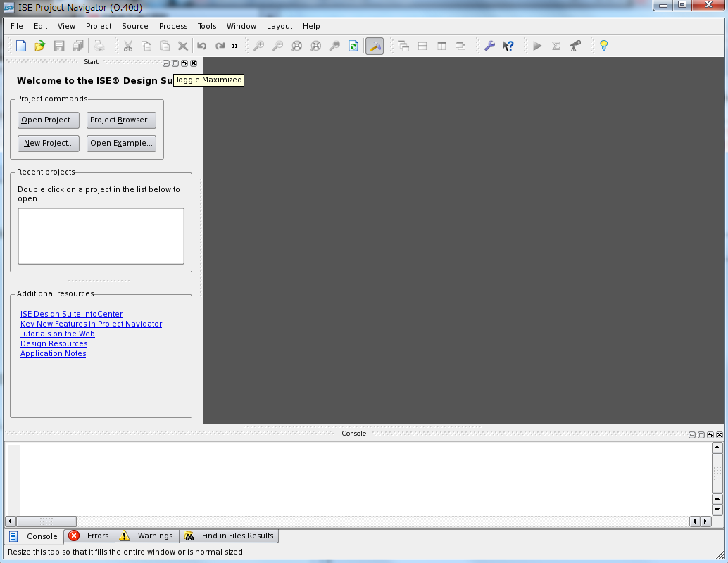The image size is (728, 563).
Task: Click the Zoom In magnifier icon
Action: (x=258, y=46)
